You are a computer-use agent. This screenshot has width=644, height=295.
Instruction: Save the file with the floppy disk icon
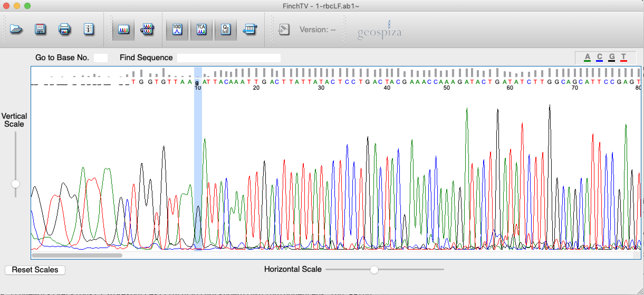[40, 29]
